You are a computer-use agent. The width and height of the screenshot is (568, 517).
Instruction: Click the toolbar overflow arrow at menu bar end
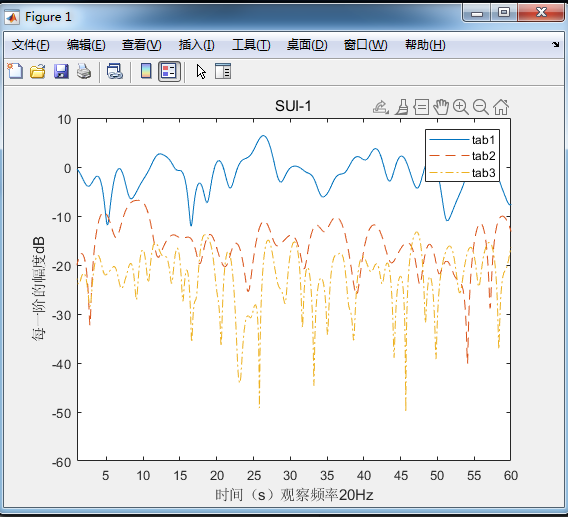(x=556, y=45)
